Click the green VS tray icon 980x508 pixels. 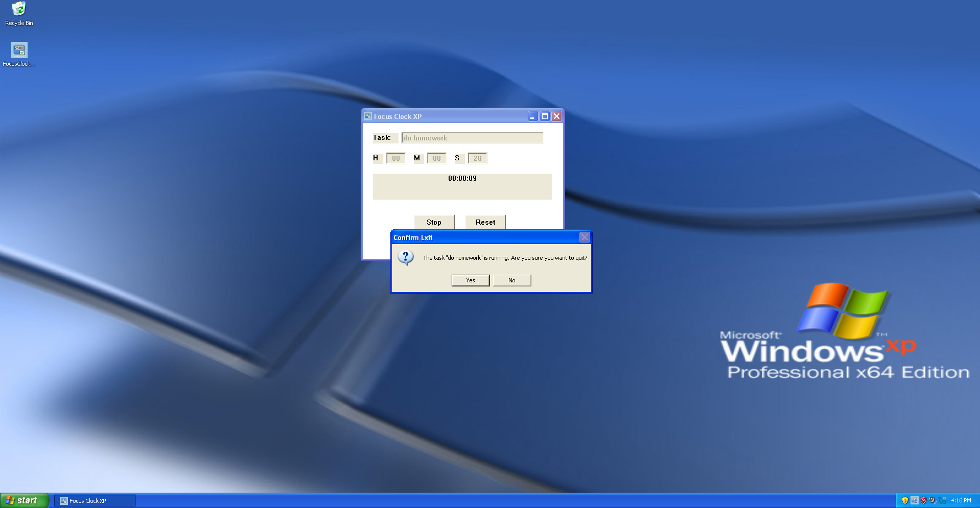[942, 500]
